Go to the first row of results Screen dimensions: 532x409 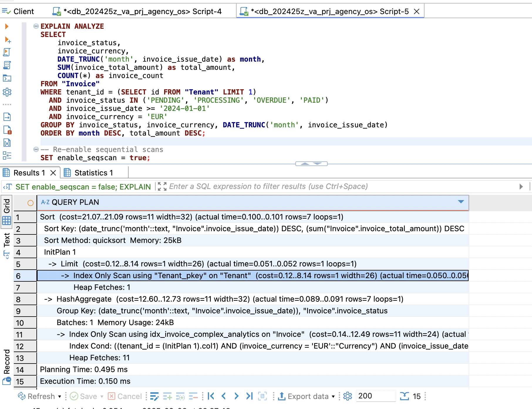tap(211, 396)
